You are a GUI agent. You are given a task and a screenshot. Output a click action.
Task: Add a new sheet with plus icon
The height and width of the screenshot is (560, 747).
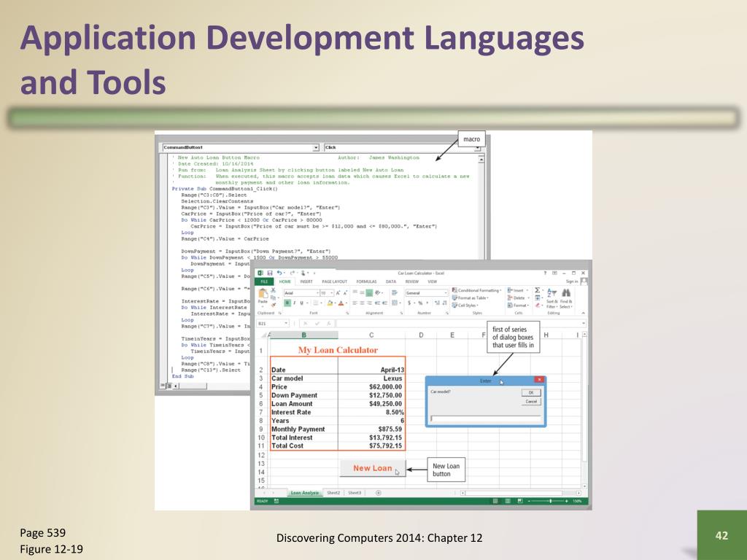click(378, 493)
